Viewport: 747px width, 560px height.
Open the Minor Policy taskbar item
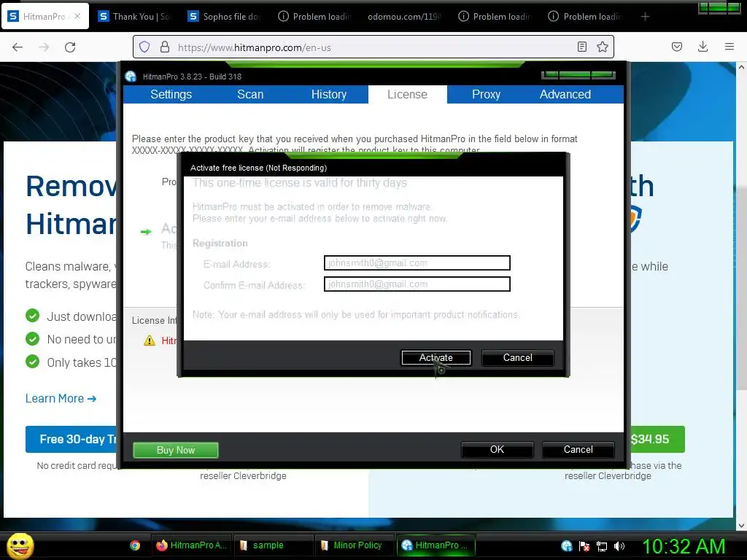click(x=355, y=545)
